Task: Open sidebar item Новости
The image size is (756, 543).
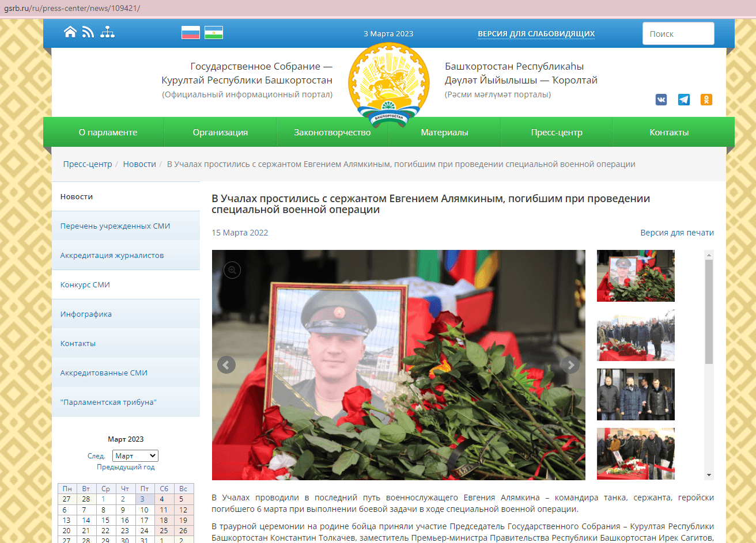Action: click(126, 196)
